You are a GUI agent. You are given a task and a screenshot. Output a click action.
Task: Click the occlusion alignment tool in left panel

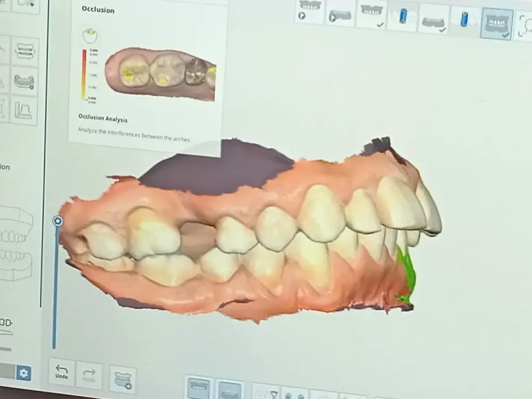(x=25, y=51)
